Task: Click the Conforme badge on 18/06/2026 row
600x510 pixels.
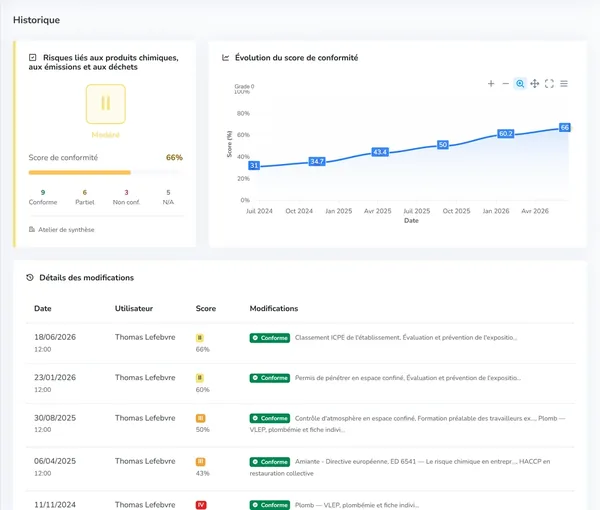Action: pos(270,338)
